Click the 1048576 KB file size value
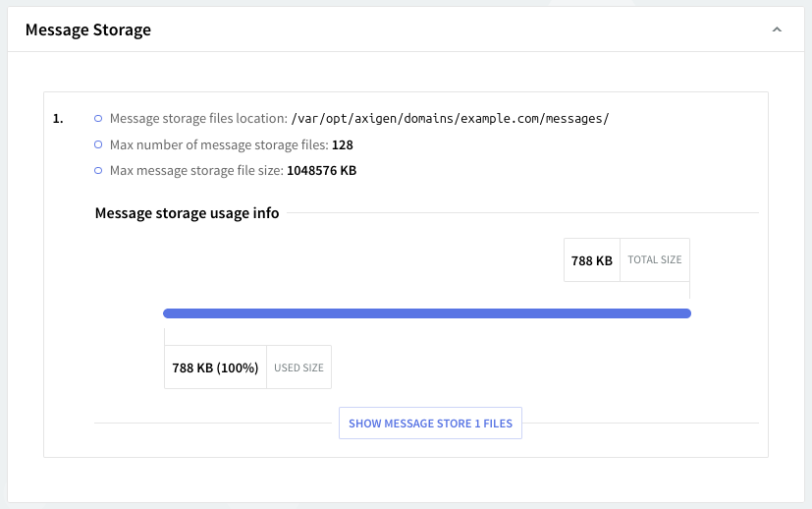Image resolution: width=812 pixels, height=509 pixels. 321,170
